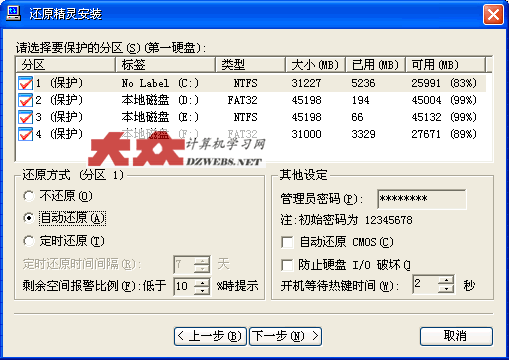Proceed with 下一步(N) button

pos(285,336)
